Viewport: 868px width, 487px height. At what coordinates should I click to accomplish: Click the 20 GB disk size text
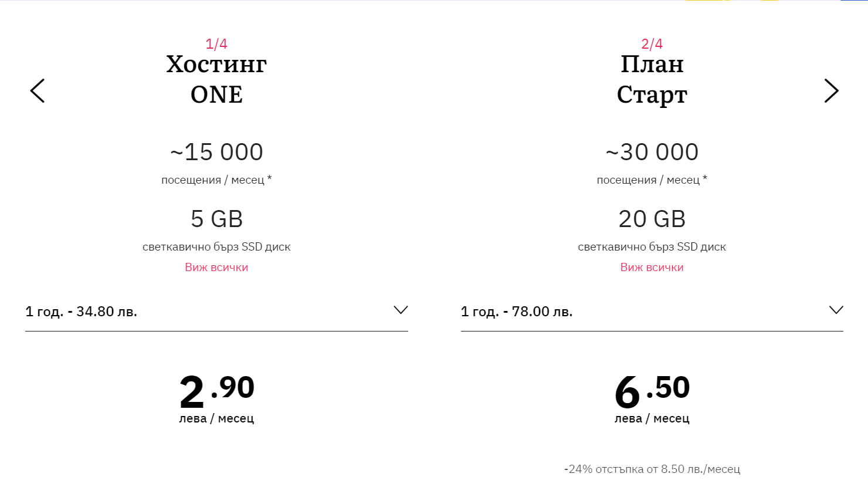pyautogui.click(x=652, y=219)
